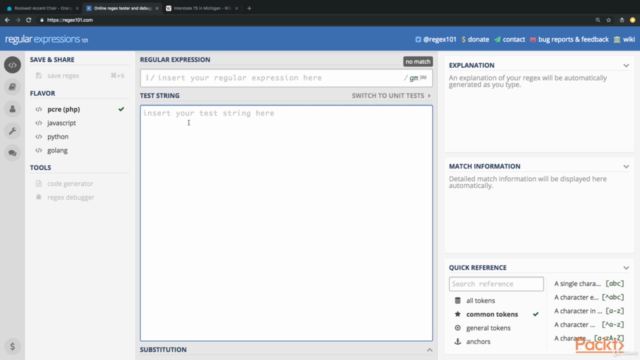Click the regular expressions 101 logo
The height and width of the screenshot is (360, 640).
coord(47,39)
